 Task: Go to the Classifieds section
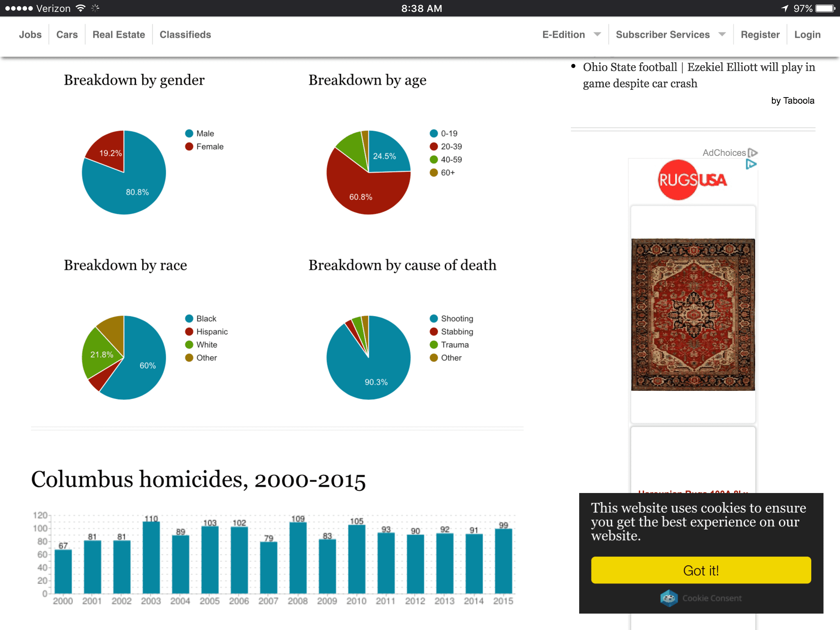[185, 34]
